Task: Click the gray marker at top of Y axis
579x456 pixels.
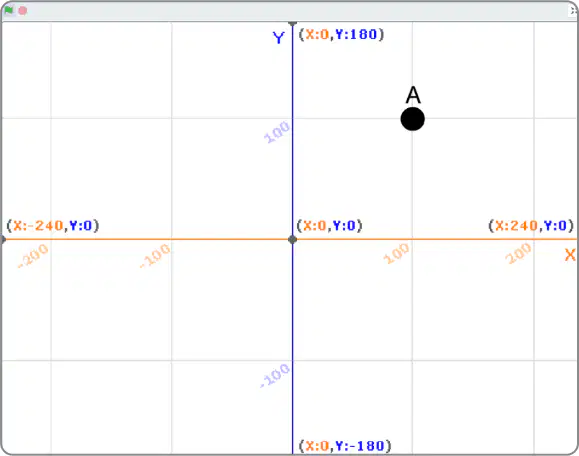Action: 292,24
